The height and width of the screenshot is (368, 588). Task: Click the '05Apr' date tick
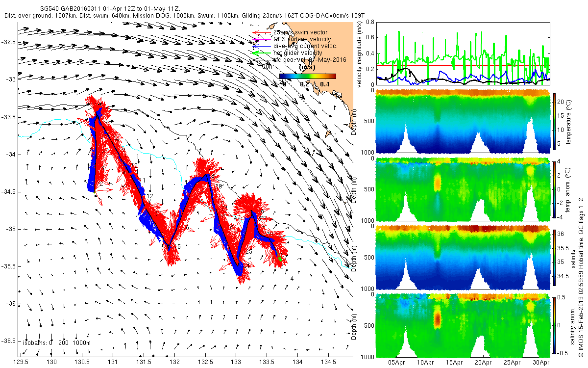(x=396, y=363)
